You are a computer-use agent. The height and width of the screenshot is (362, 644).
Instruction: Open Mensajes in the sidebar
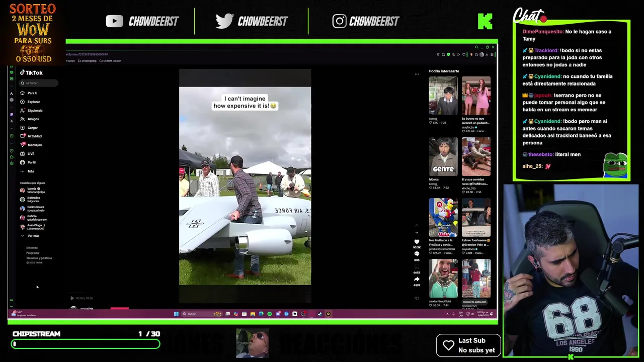(x=31, y=145)
